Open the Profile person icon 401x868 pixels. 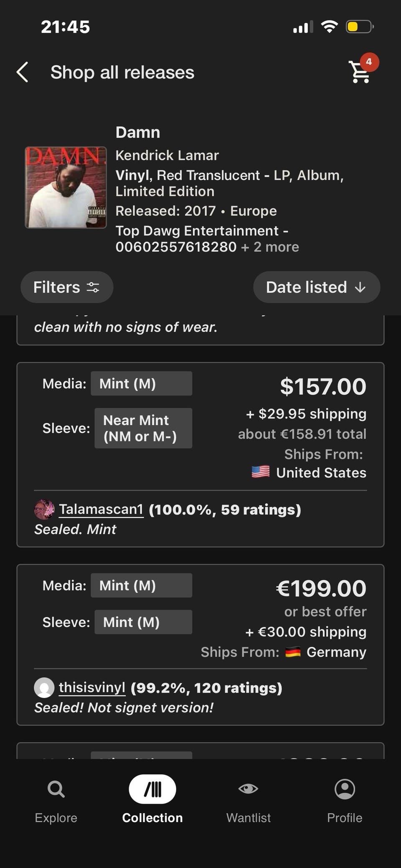(345, 789)
